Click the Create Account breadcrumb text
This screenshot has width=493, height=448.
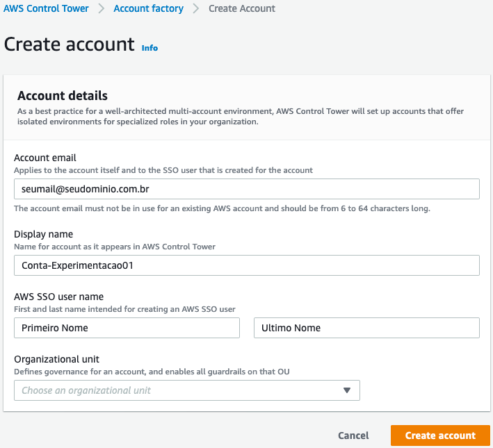[x=242, y=9]
